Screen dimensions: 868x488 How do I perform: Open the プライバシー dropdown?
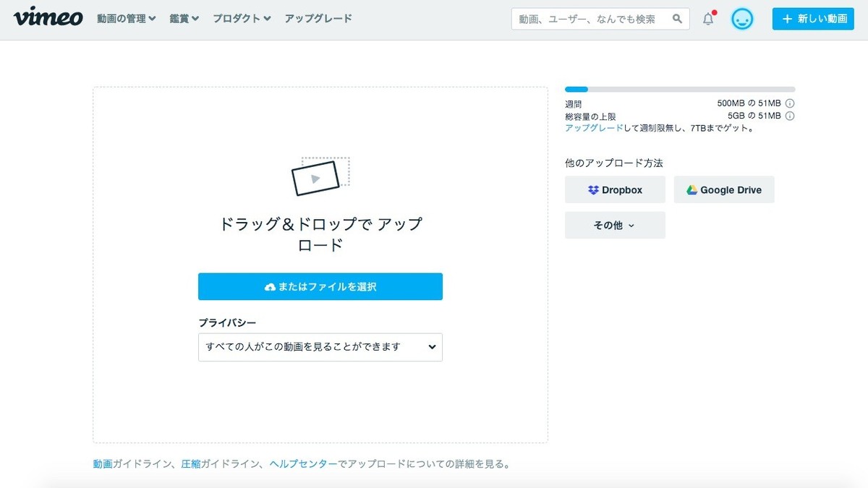click(x=320, y=347)
